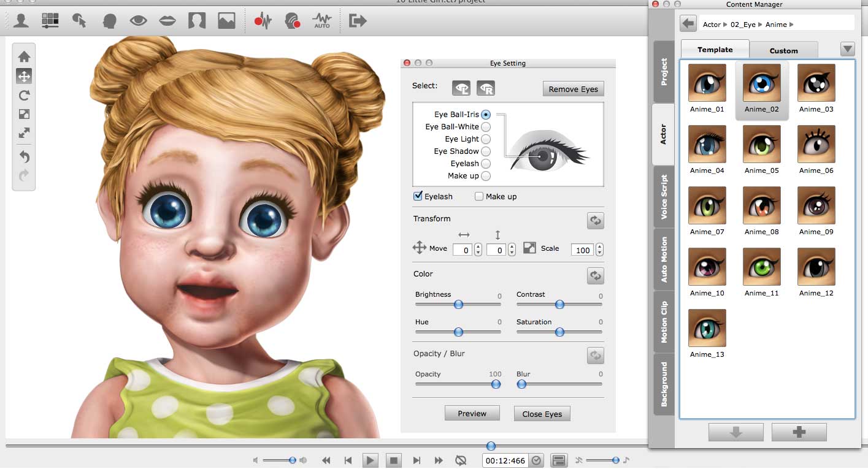
Task: Reset the Transform settings
Action: (595, 221)
